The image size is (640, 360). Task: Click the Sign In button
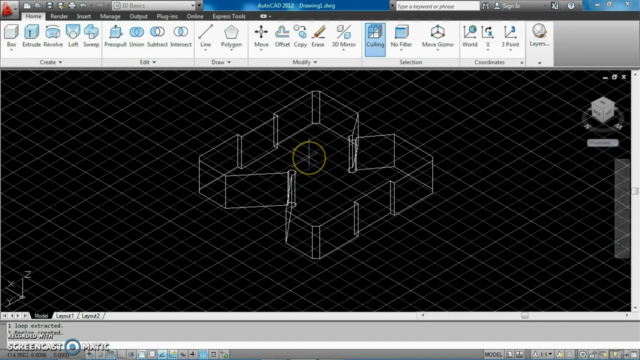tap(507, 6)
